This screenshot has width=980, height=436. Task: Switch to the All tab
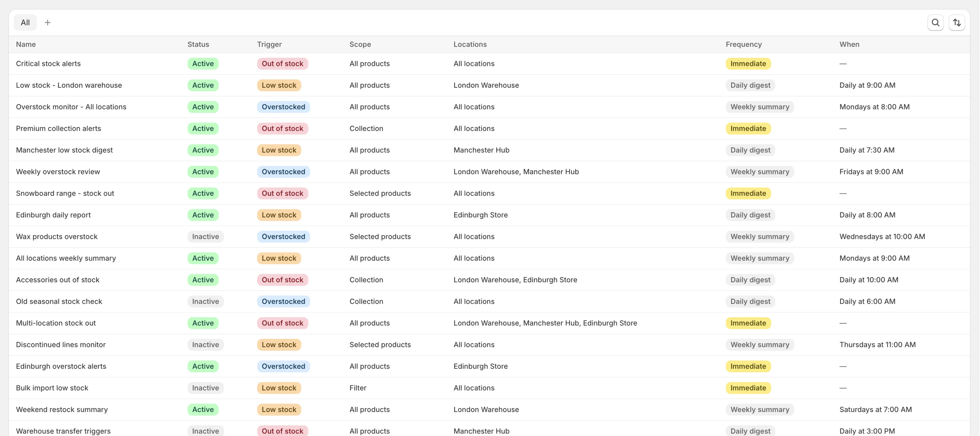pyautogui.click(x=25, y=22)
